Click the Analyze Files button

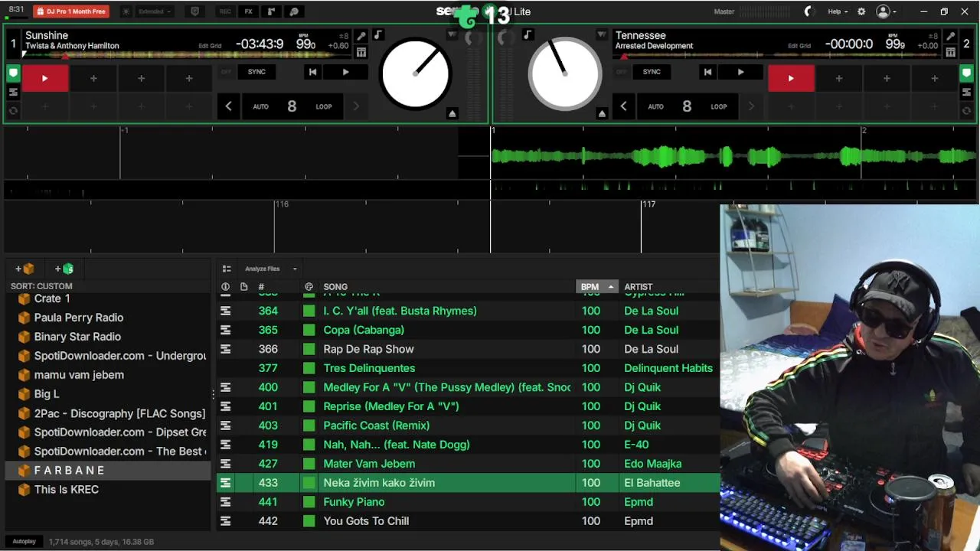click(x=263, y=269)
